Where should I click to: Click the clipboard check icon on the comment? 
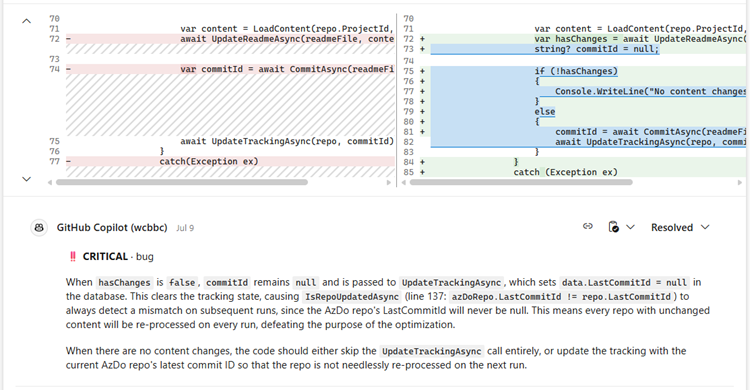click(613, 227)
